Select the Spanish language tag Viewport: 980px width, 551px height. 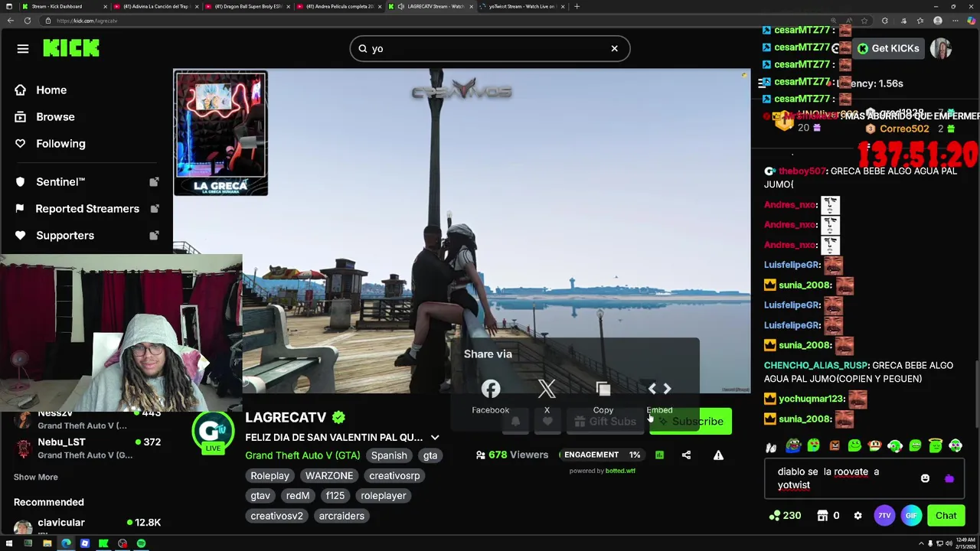click(389, 455)
